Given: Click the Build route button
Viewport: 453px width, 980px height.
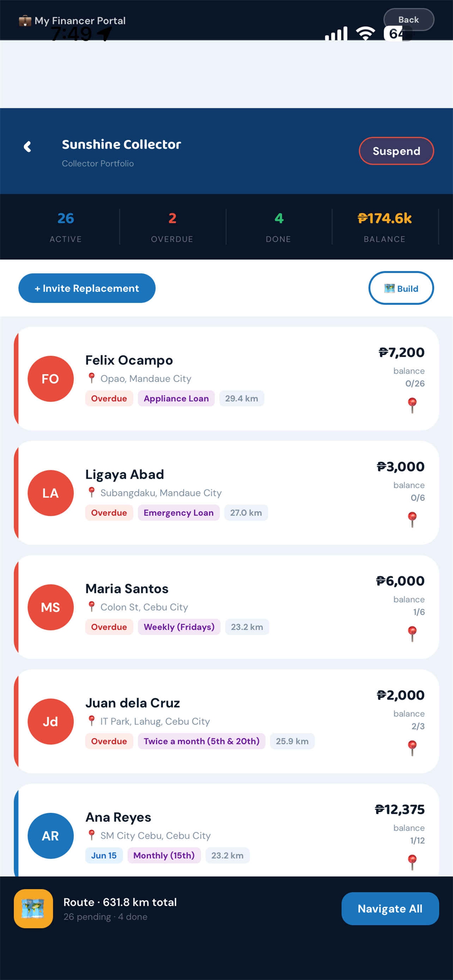Looking at the screenshot, I should (x=401, y=288).
